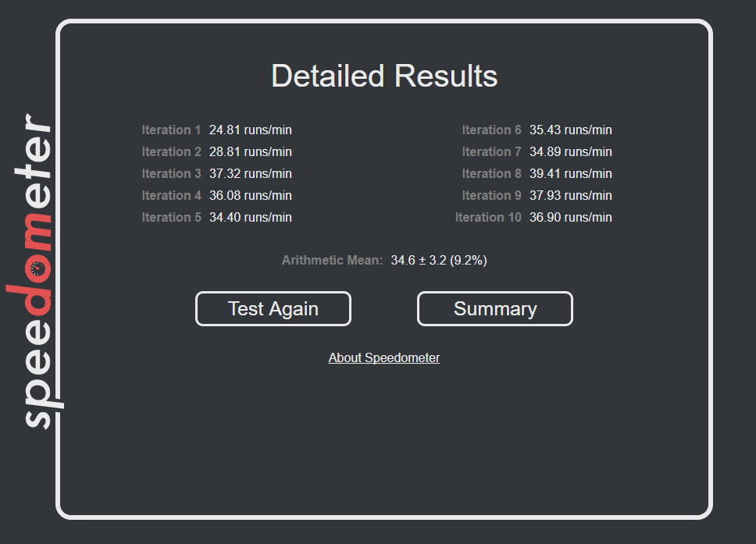Click the 34.6 ± 3.2 (9.2%) mean value
The width and height of the screenshot is (756, 544).
click(439, 260)
